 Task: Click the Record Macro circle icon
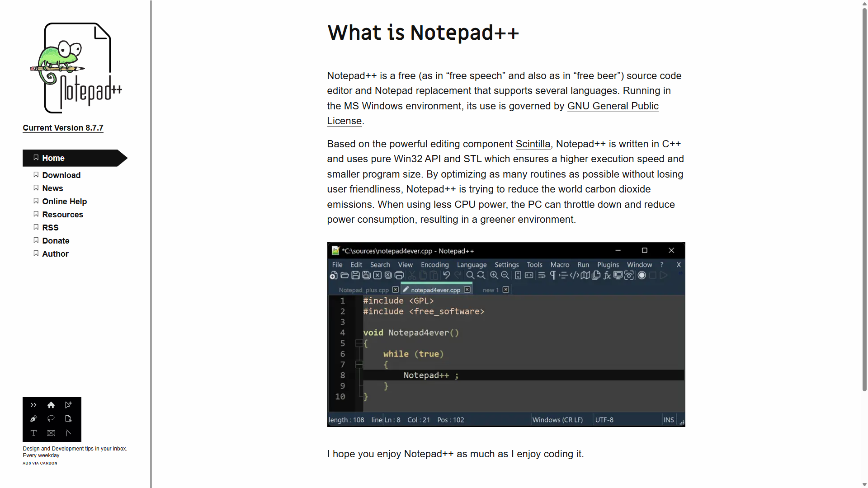pyautogui.click(x=642, y=275)
